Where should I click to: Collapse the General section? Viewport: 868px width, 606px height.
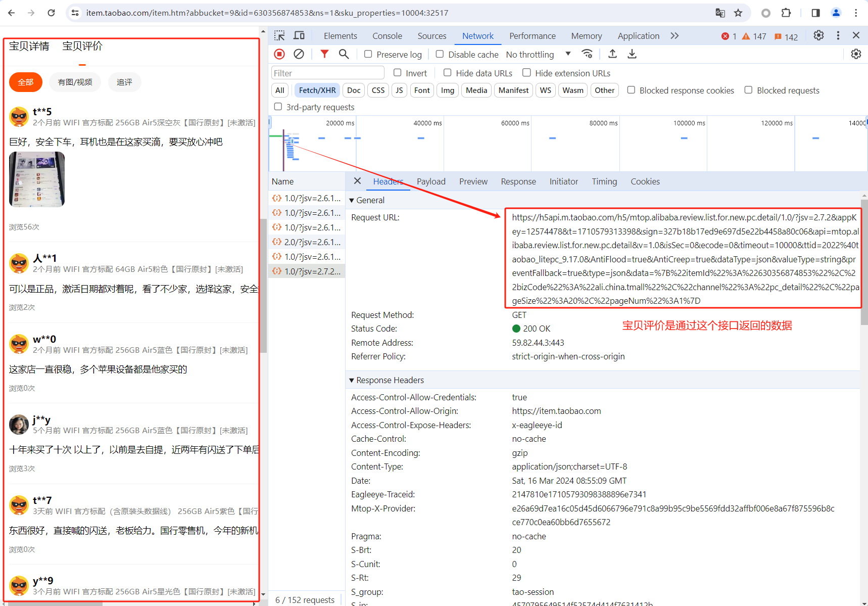(x=352, y=200)
